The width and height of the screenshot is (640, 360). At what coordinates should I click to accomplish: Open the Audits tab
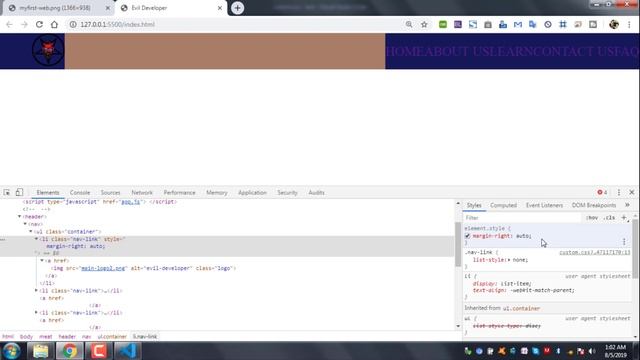[x=316, y=193]
